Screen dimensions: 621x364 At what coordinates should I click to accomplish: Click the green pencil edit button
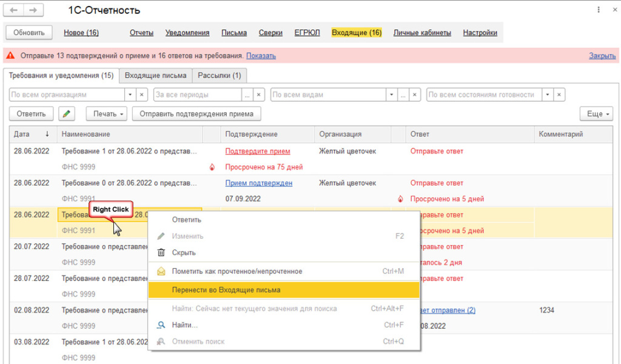click(x=67, y=114)
